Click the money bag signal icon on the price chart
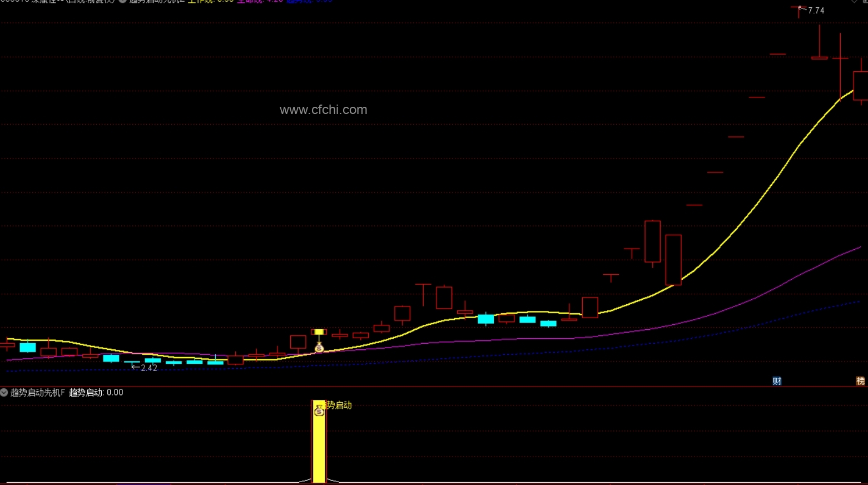 pyautogui.click(x=319, y=348)
